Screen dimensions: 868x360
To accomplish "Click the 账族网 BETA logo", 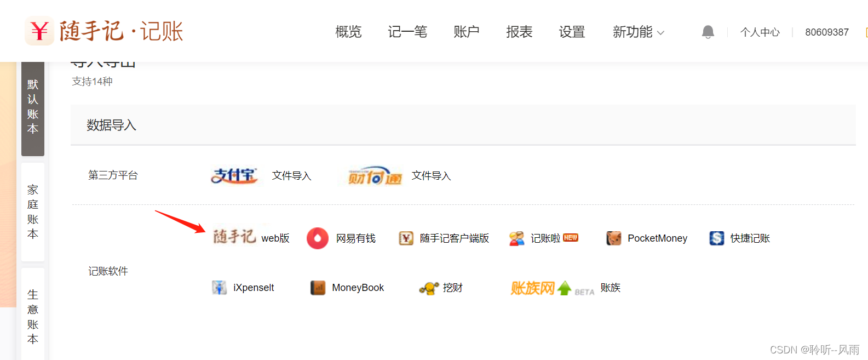I will point(553,288).
